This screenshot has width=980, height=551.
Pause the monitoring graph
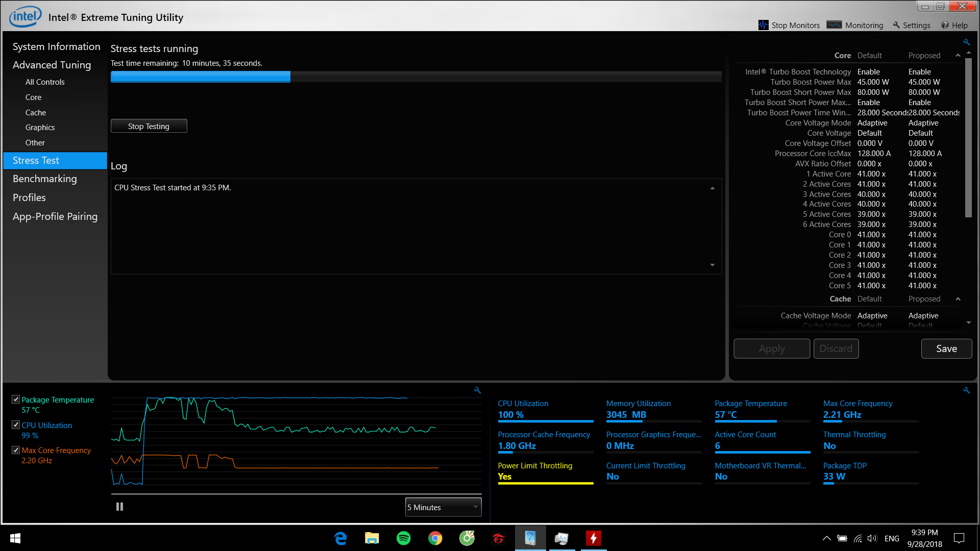(119, 507)
